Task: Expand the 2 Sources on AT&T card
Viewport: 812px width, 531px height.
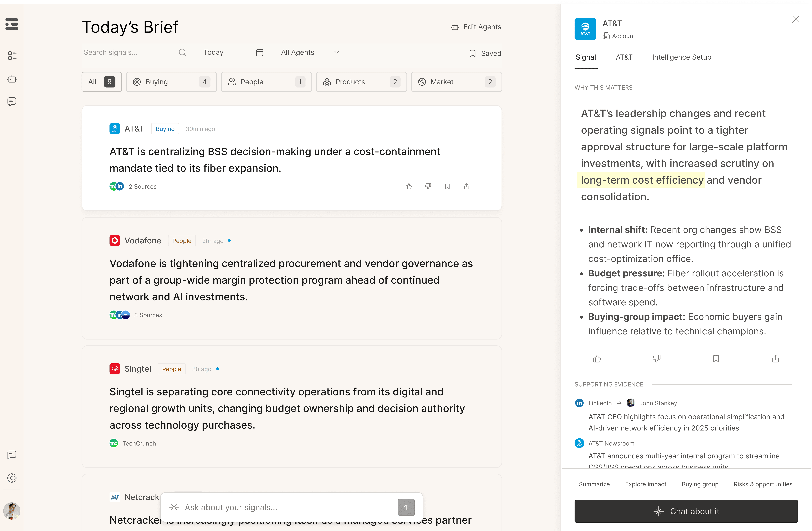Action: point(142,186)
